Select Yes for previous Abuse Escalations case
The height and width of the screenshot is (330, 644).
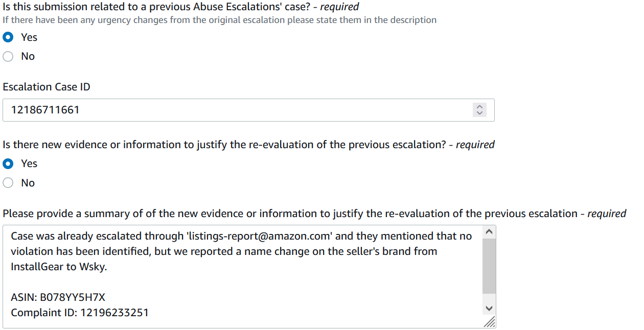pos(8,37)
